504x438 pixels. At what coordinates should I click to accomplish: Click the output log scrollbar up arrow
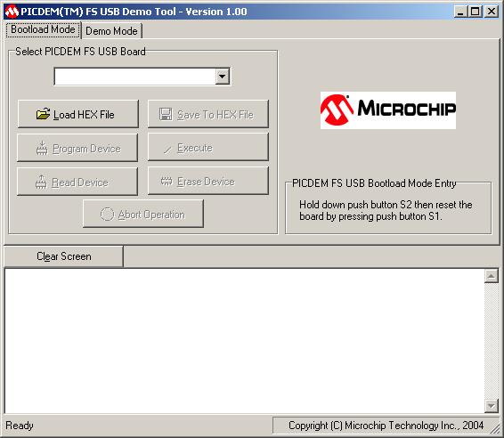coord(492,276)
